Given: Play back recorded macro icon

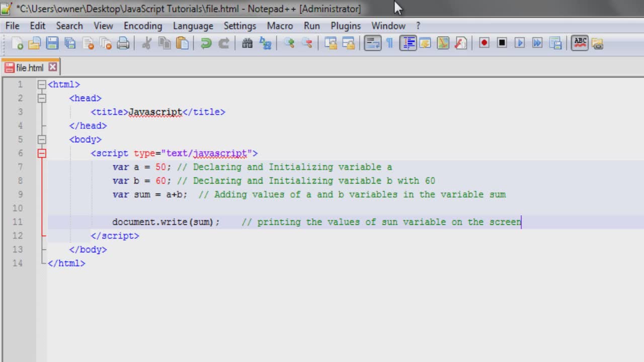Looking at the screenshot, I should click(520, 43).
